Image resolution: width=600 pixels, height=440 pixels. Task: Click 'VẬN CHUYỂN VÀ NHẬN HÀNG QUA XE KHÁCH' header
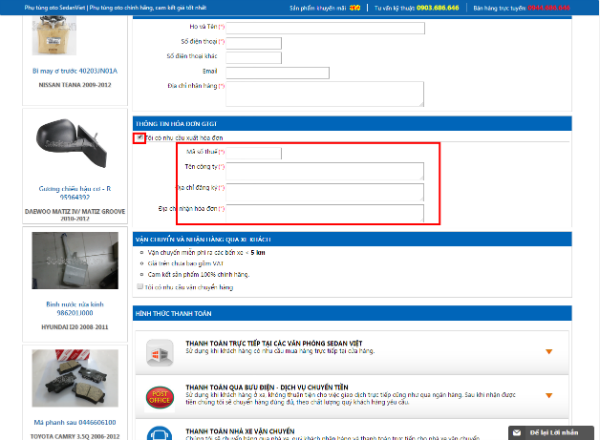pyautogui.click(x=203, y=240)
